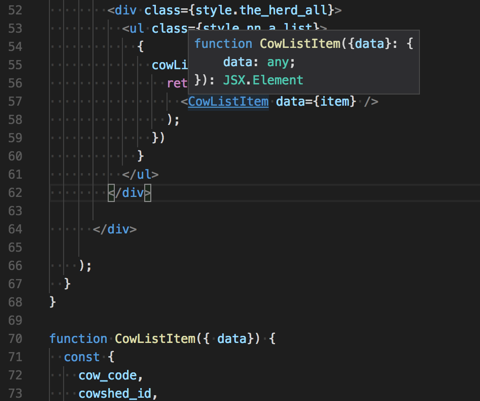
Task: Click CowListItem name in the hover tooltip
Action: 300,44
